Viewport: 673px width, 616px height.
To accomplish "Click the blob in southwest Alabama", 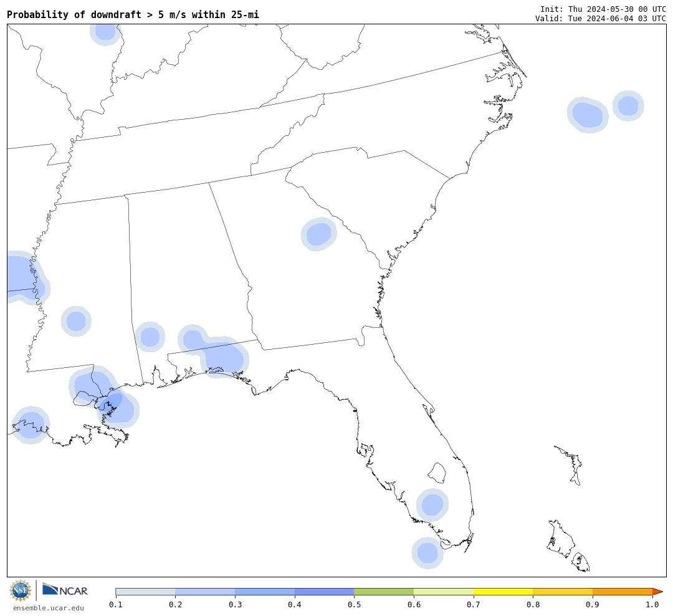I will 150,337.
